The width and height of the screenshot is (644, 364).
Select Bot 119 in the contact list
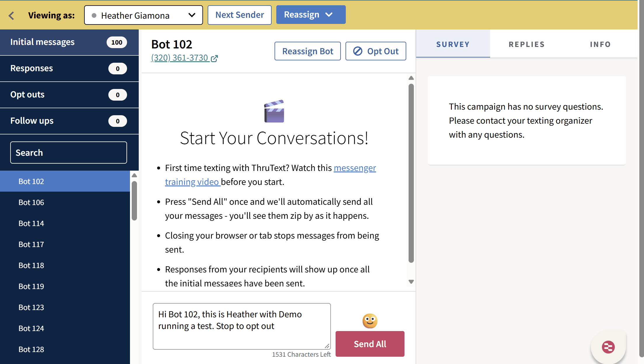(x=65, y=286)
